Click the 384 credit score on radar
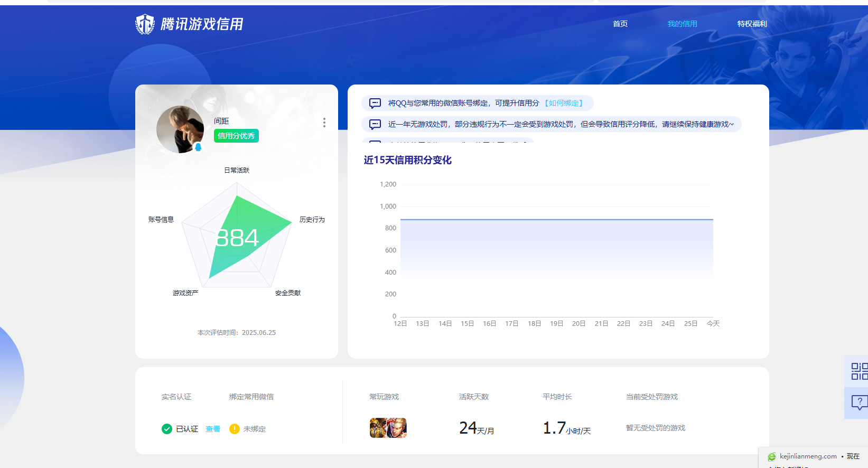 pyautogui.click(x=237, y=238)
